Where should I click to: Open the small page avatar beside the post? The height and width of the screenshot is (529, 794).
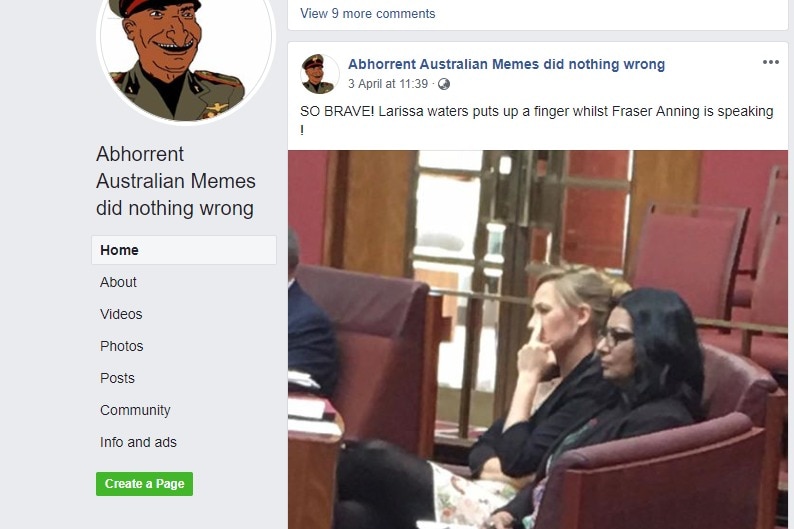tap(319, 73)
